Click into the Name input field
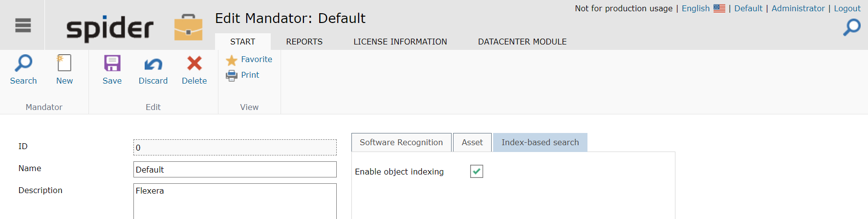 pos(235,169)
